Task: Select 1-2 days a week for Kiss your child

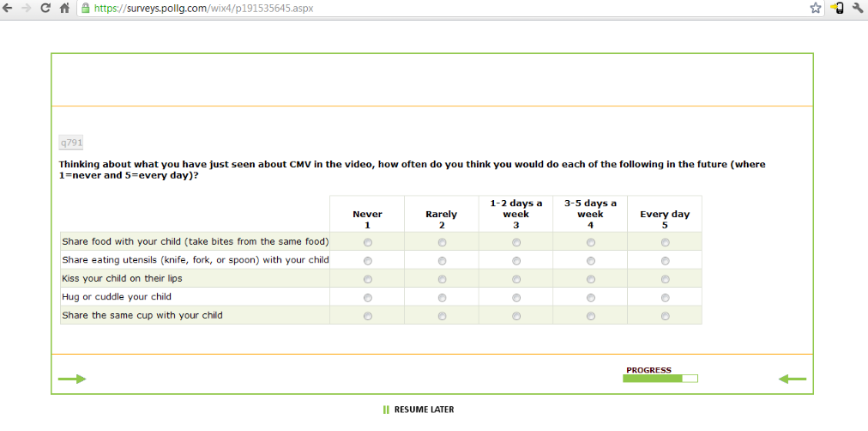Action: 516,279
